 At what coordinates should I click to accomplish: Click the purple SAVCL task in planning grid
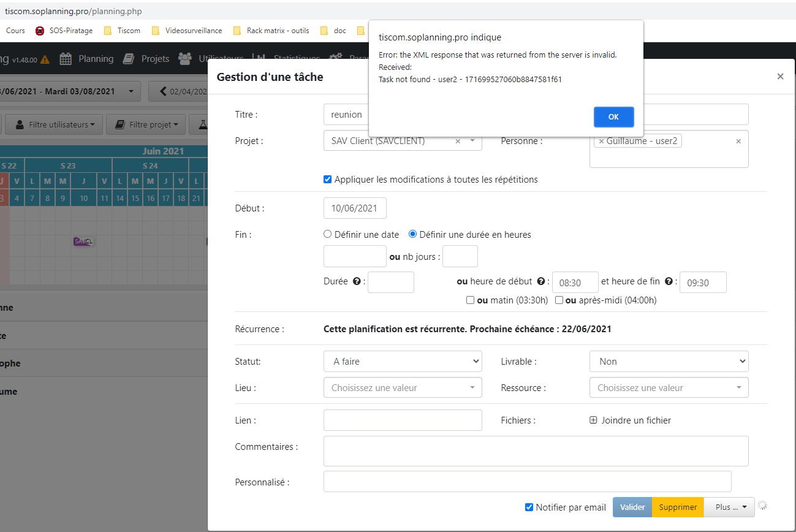tap(83, 241)
